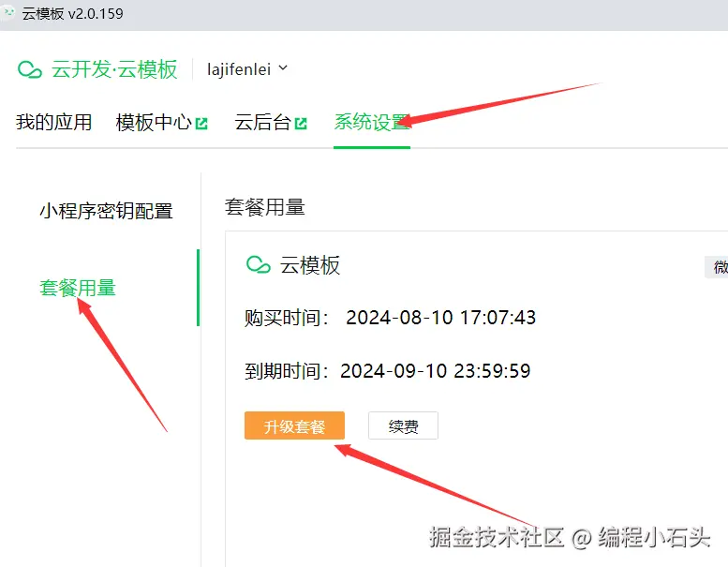Click the 套餐用量 page heading

[264, 207]
